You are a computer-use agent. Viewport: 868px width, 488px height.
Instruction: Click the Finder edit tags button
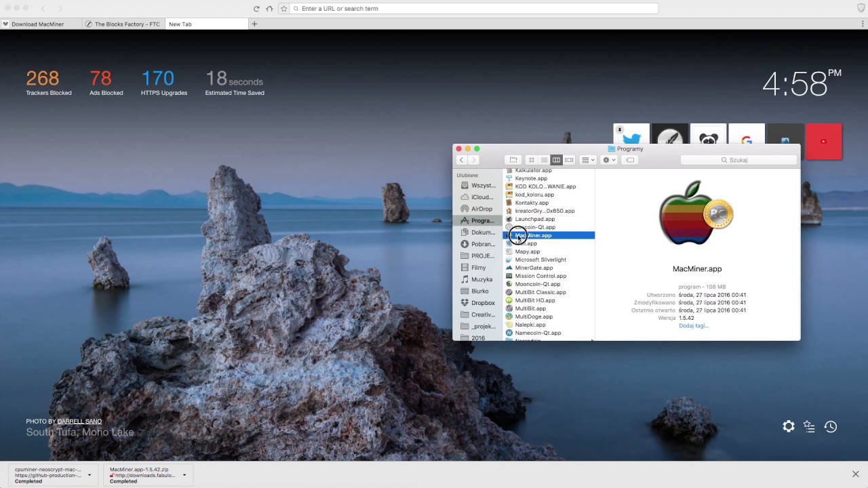point(630,160)
